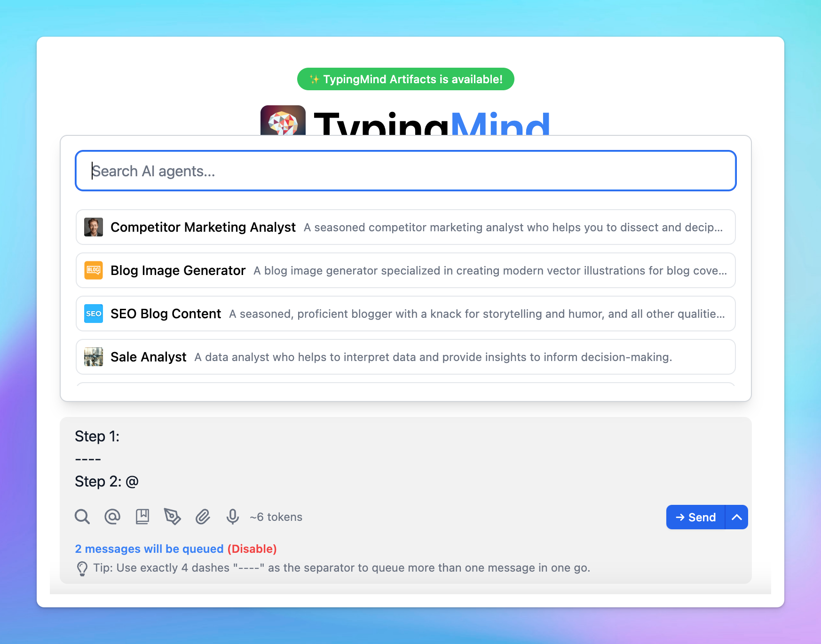The image size is (821, 644).
Task: Click the Sale Analyst thumbnail image
Action: pos(94,357)
